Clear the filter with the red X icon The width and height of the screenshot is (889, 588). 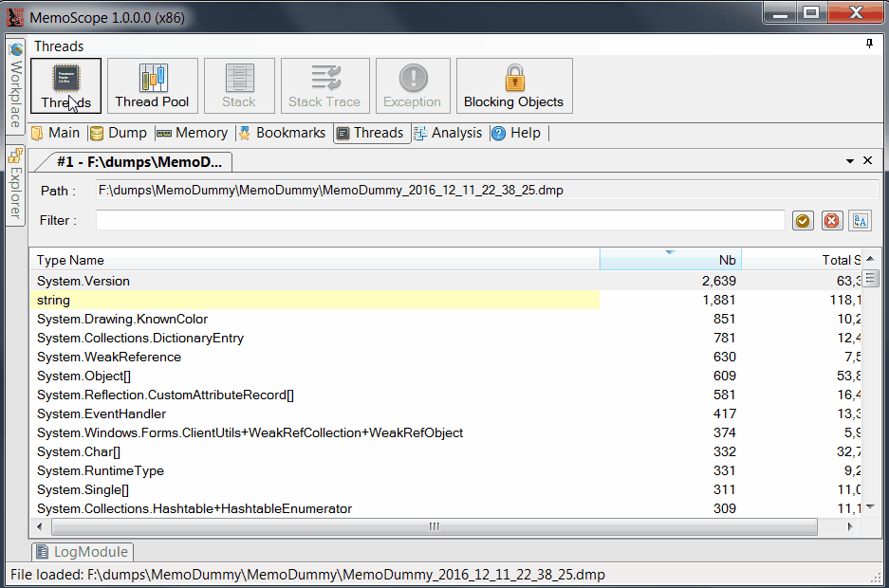pyautogui.click(x=831, y=220)
